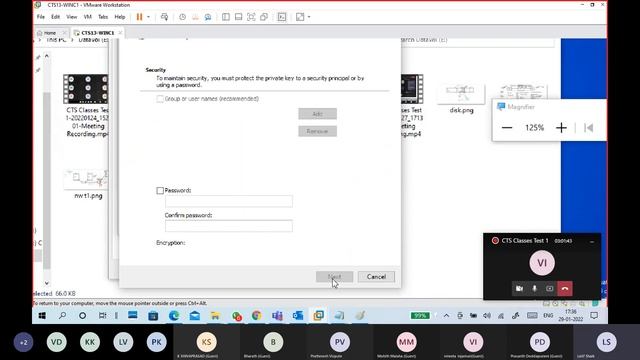Click the volume speaker tray icon

click(487, 316)
